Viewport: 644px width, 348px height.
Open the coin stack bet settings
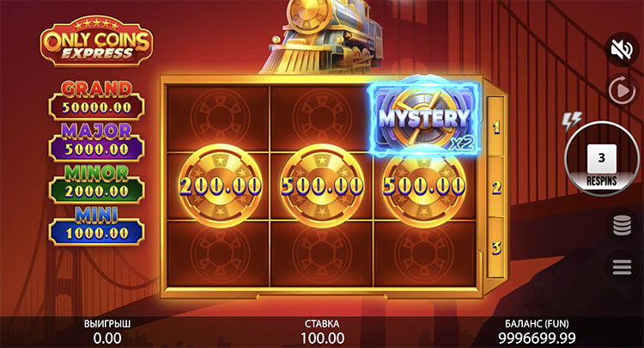tap(622, 226)
